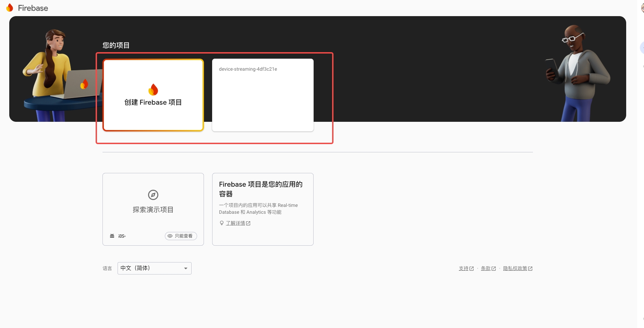Click the Firebase wordmark in the header
Viewport: 644px width, 328px height.
[x=33, y=8]
